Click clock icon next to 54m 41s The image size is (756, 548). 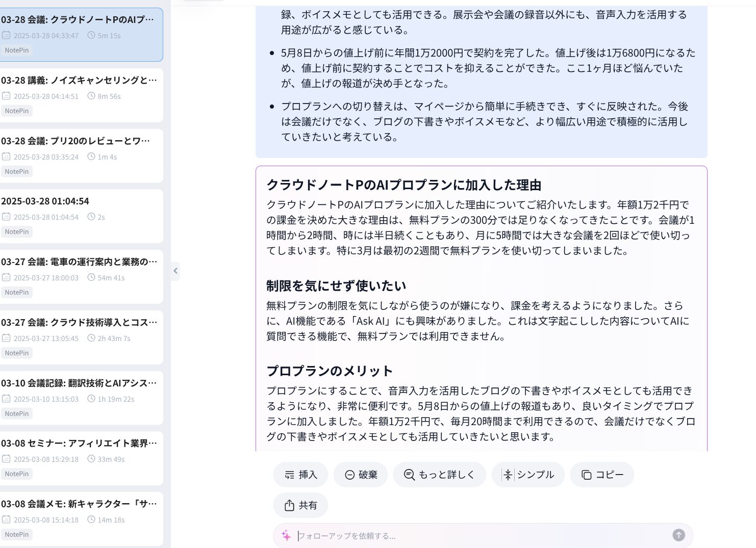coord(91,277)
